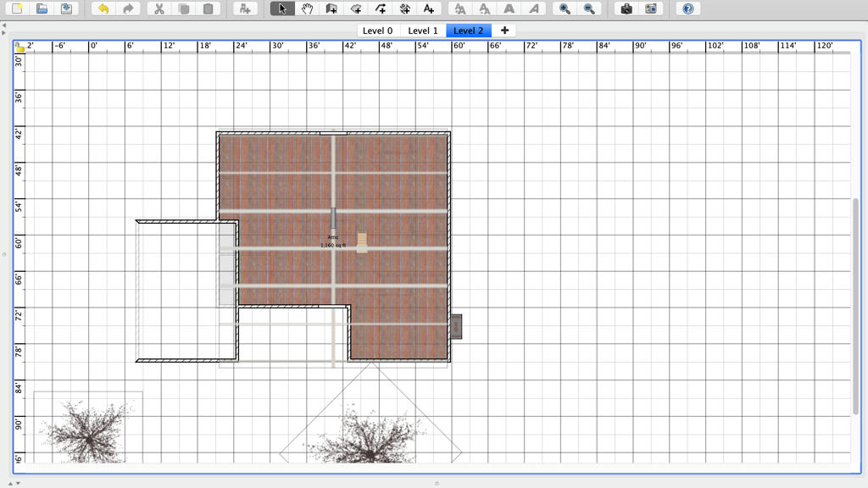868x488 pixels.
Task: Create a new home file
Action: pyautogui.click(x=17, y=8)
